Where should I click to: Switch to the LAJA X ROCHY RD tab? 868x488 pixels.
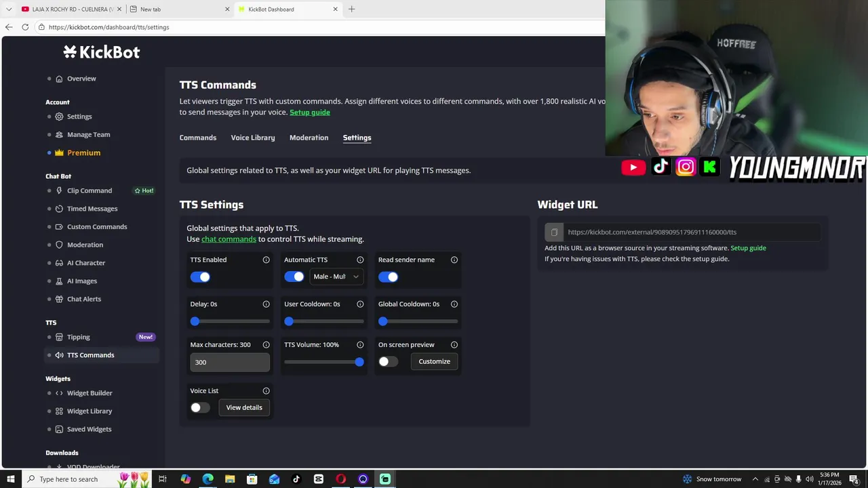pos(71,9)
